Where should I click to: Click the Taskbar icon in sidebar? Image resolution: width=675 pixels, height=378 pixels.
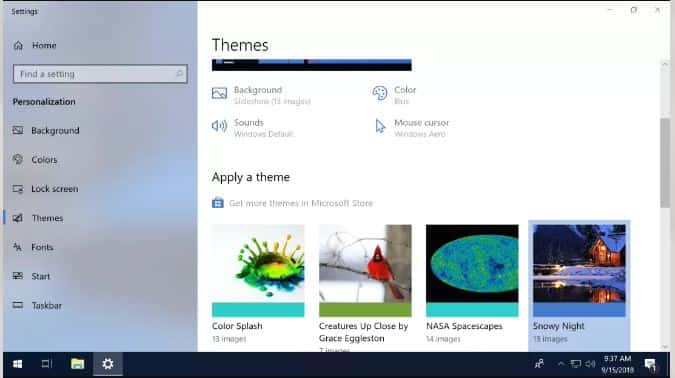(18, 305)
